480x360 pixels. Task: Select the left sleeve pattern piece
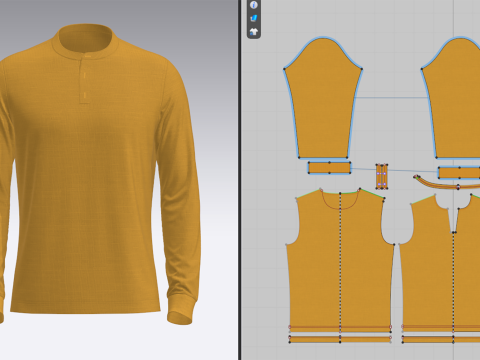point(323,98)
